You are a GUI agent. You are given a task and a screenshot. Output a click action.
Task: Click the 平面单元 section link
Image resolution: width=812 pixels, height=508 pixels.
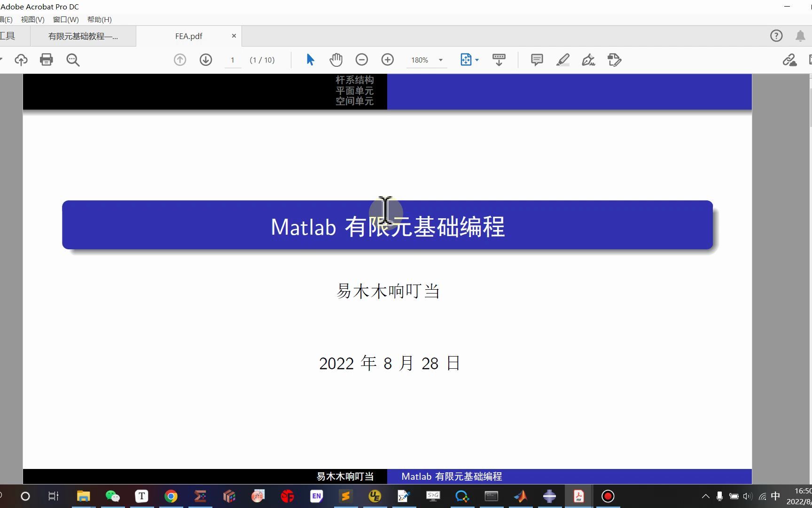point(355,91)
